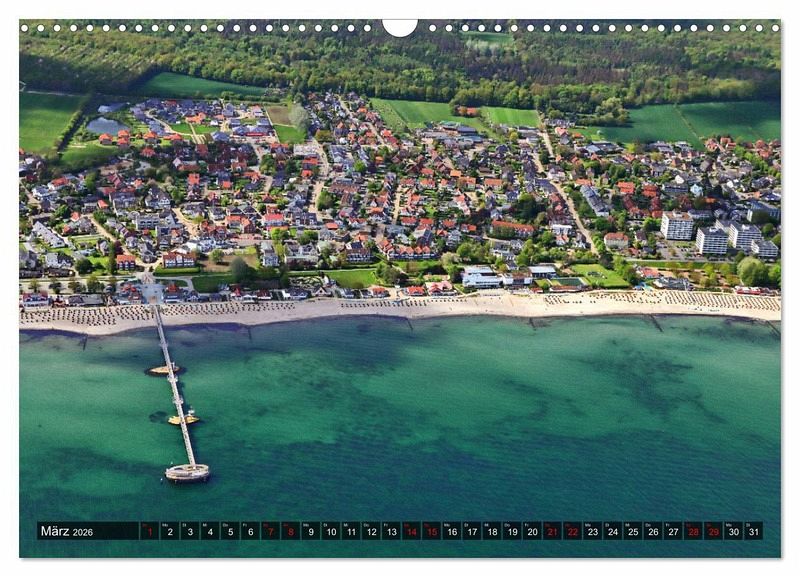Select day 25 in the calendar strip

632,531
